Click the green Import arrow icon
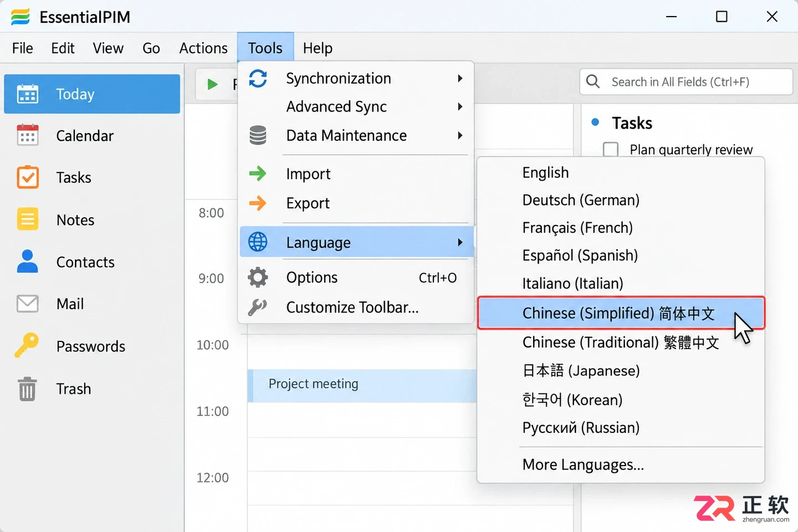The width and height of the screenshot is (798, 532). tap(258, 173)
